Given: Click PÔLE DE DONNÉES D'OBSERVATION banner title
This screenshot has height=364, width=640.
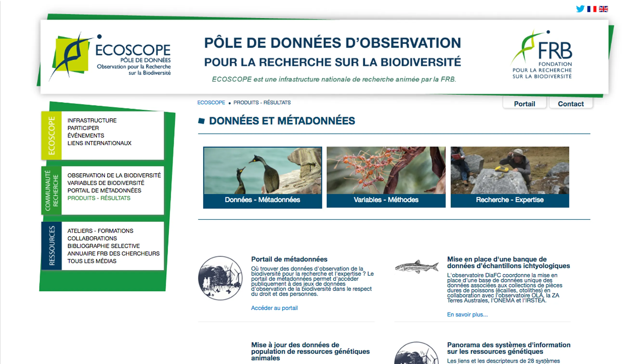Looking at the screenshot, I should click(x=333, y=43).
